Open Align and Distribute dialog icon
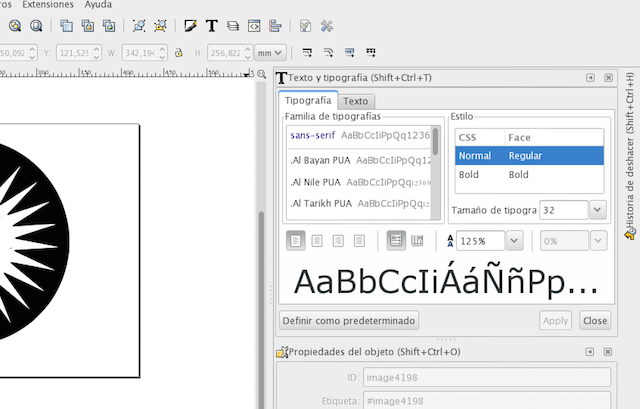The height and width of the screenshot is (409, 640). coord(276,26)
